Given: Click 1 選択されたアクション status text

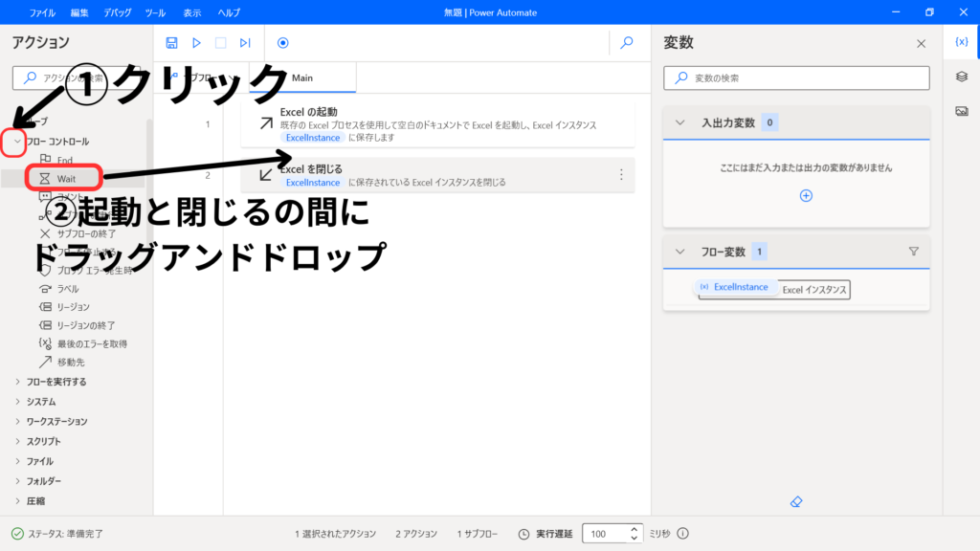Looking at the screenshot, I should [336, 534].
